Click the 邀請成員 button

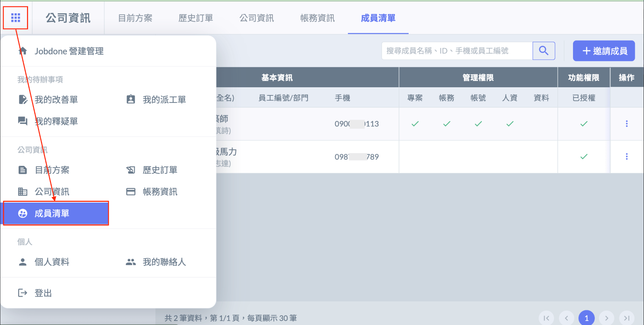(604, 51)
